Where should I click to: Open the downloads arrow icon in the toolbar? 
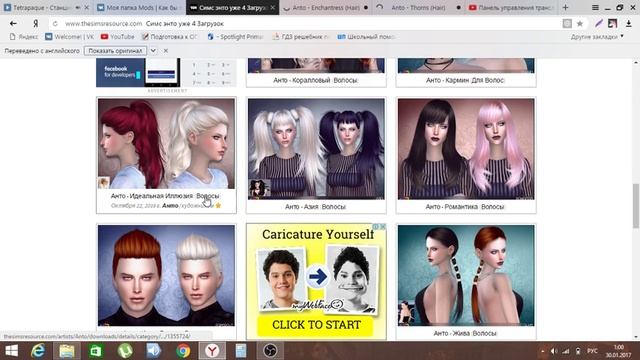(x=629, y=24)
